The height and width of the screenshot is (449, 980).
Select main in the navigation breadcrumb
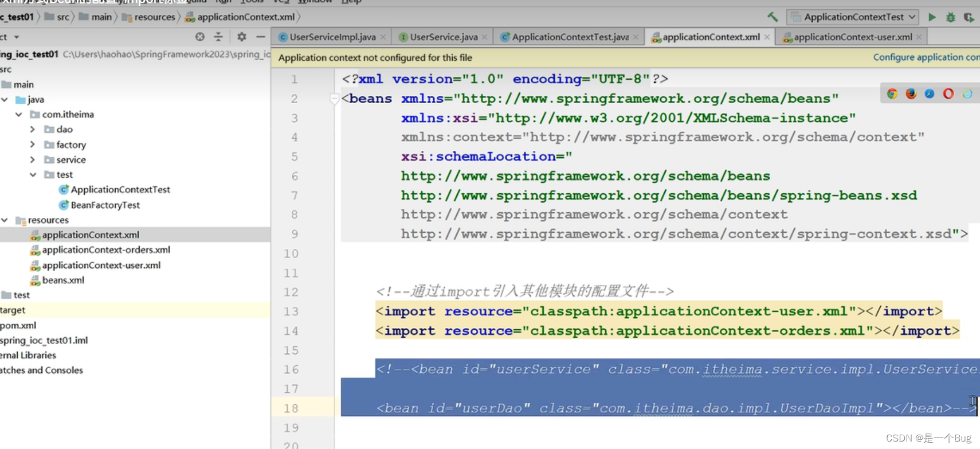95,17
